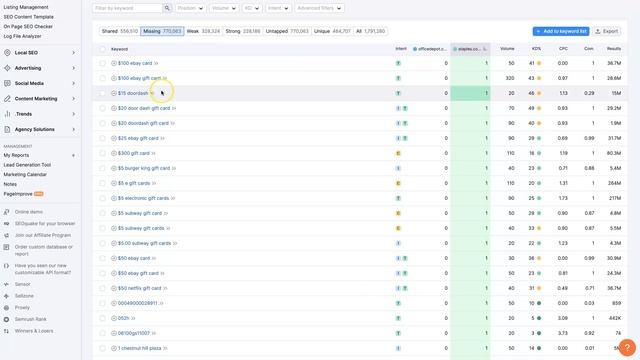Open the Log File Analyzer link
Screen dimensions: 640x360
point(22,36)
